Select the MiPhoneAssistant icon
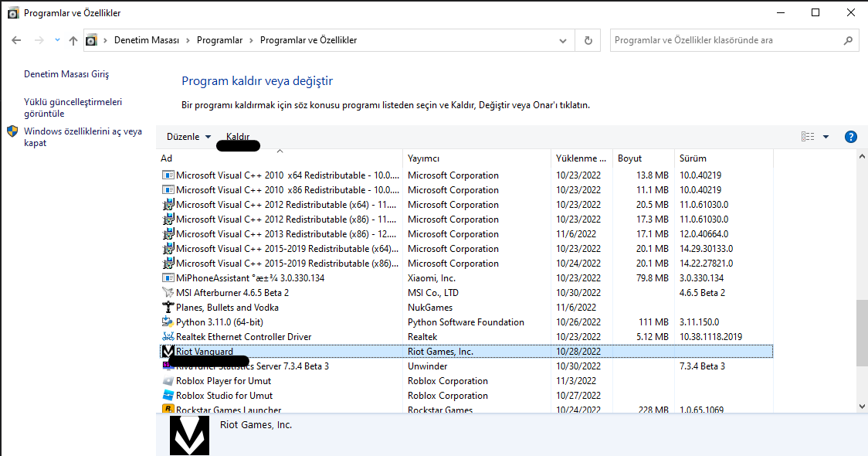 168,278
